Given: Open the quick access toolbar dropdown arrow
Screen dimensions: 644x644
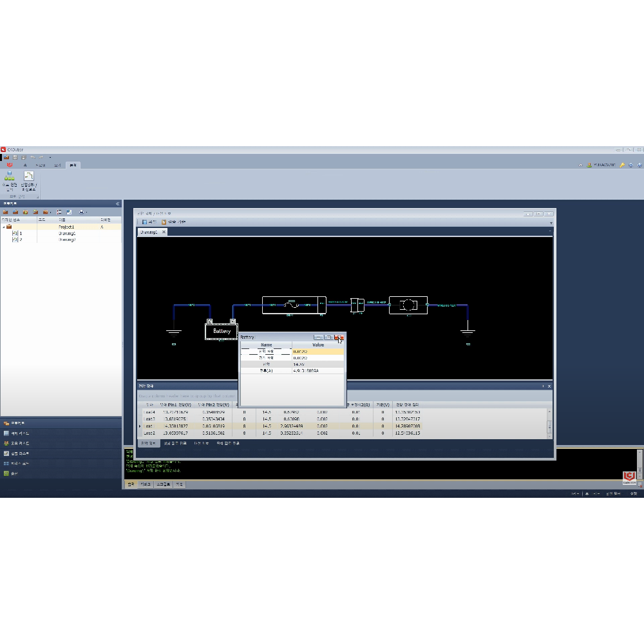Looking at the screenshot, I should (50, 157).
